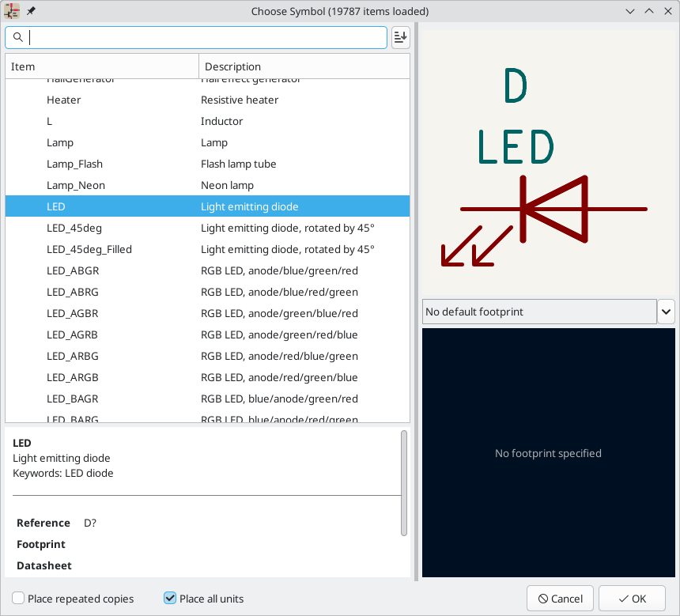680x616 pixels.
Task: Click the KiCad app icon in title bar
Action: tap(13, 11)
